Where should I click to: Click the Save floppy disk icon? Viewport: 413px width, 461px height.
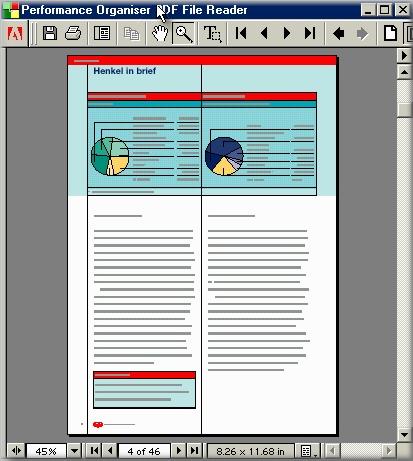click(50, 34)
